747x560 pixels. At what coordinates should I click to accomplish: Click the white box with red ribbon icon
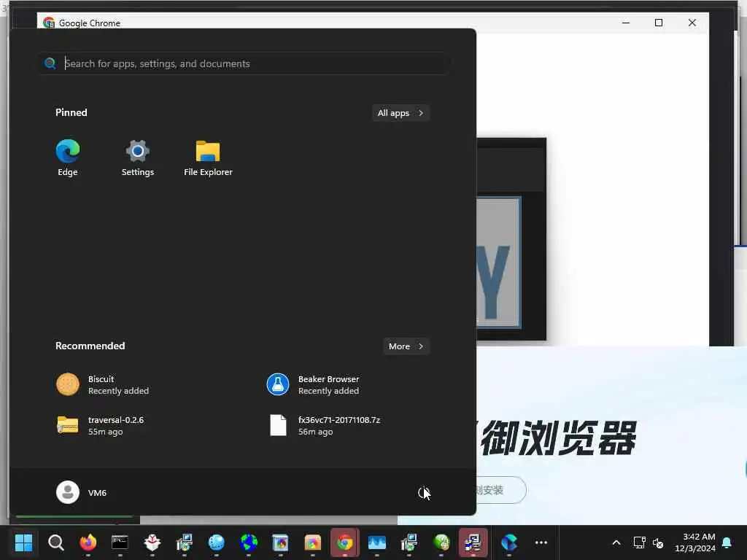pyautogui.click(x=152, y=542)
